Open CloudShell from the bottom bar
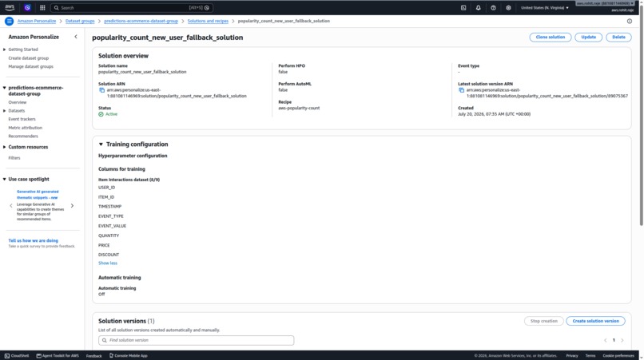The width and height of the screenshot is (644, 360). pyautogui.click(x=17, y=355)
